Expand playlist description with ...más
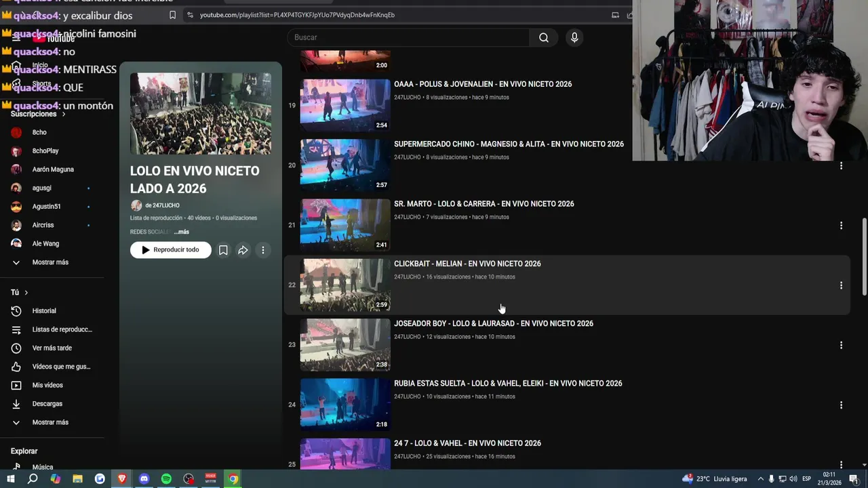 pos(181,232)
